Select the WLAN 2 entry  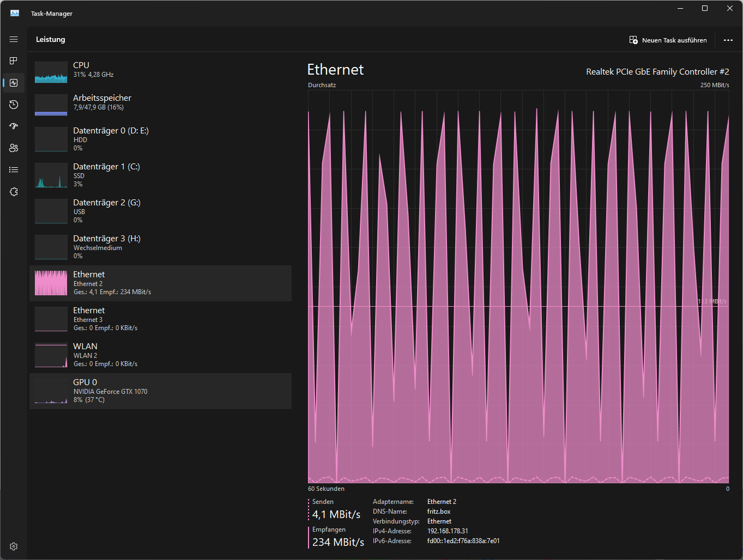(x=160, y=355)
